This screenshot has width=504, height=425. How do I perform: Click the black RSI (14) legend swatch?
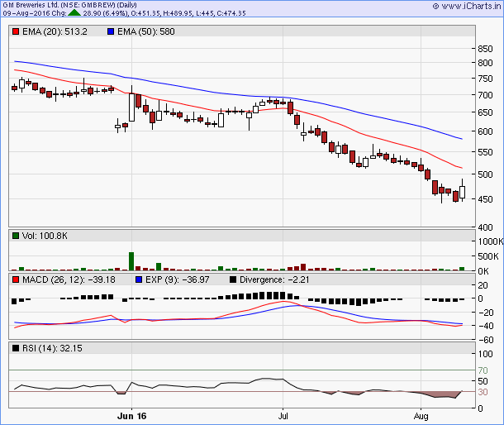tap(15, 348)
